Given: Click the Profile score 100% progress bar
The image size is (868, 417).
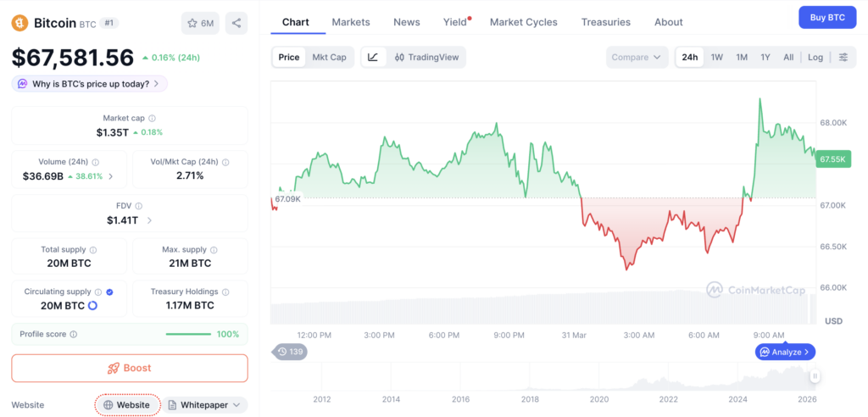Looking at the screenshot, I should [188, 335].
